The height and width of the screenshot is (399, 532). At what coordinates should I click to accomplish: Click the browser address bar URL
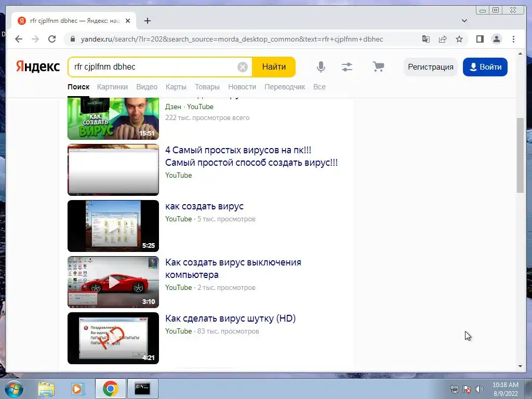232,39
